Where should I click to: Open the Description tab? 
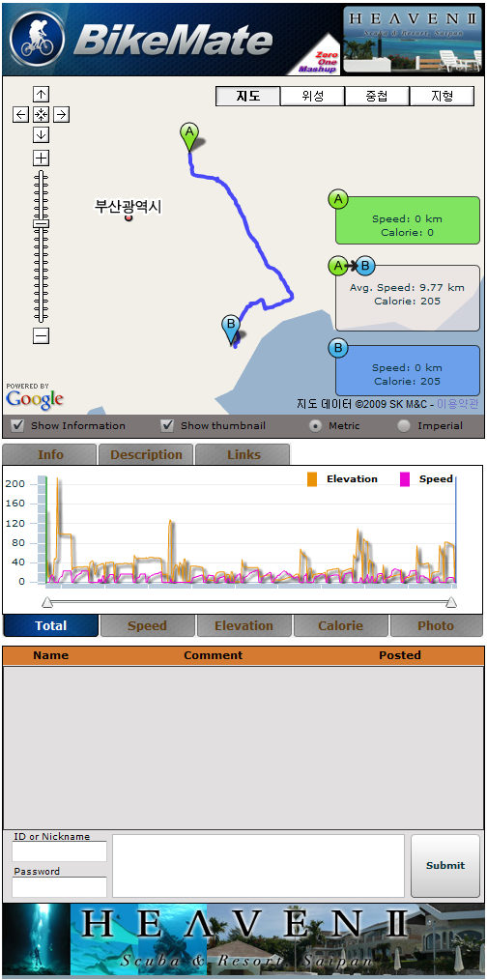pos(146,454)
